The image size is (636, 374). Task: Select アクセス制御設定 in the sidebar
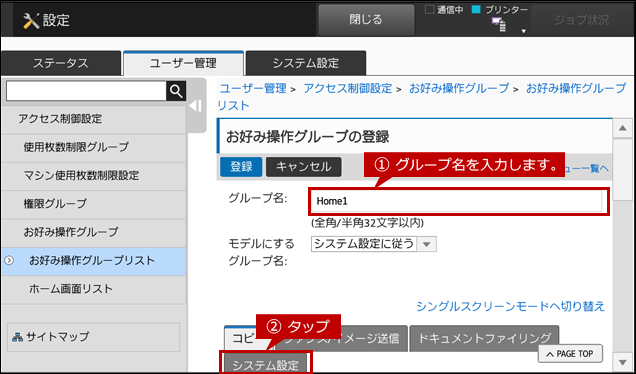(x=94, y=119)
